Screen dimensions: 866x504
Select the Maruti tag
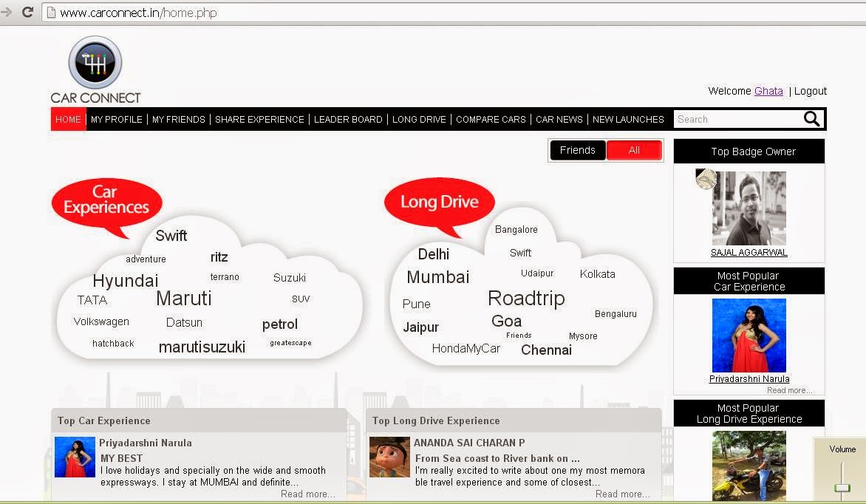pos(184,299)
